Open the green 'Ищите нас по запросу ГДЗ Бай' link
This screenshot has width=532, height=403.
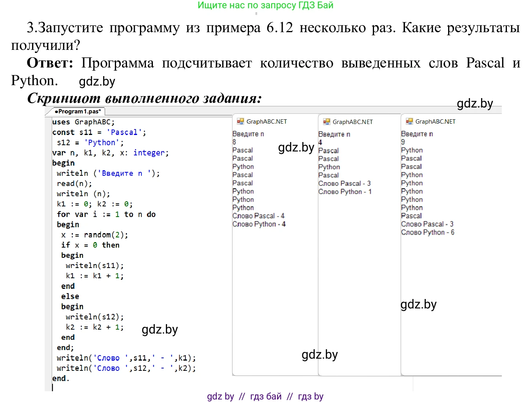pyautogui.click(x=265, y=5)
